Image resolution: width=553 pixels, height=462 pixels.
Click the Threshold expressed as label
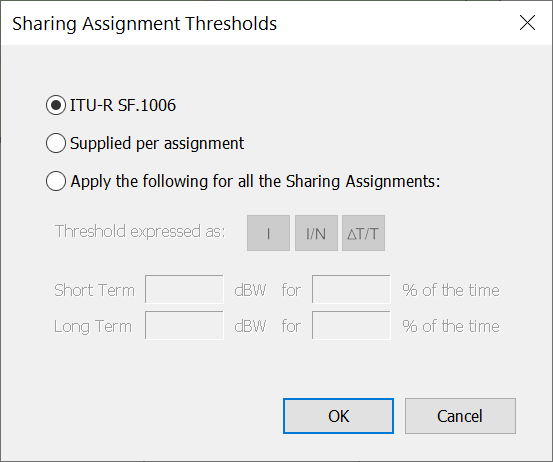point(140,232)
